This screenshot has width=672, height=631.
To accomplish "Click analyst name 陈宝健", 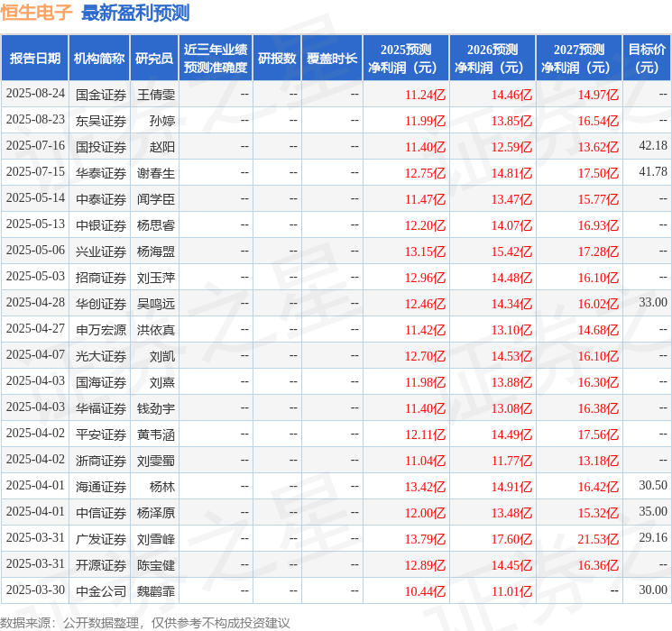I will (156, 565).
